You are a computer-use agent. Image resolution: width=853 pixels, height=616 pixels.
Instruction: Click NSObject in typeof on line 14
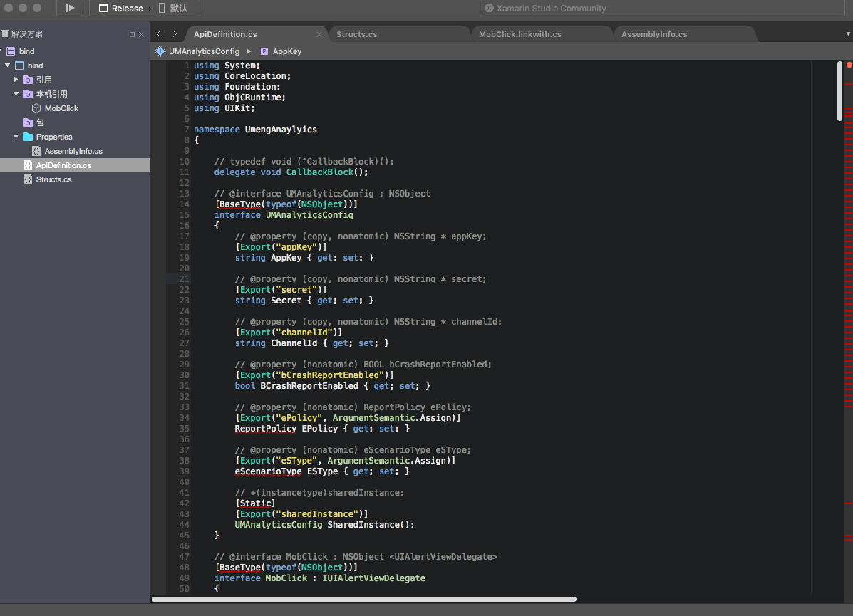322,204
